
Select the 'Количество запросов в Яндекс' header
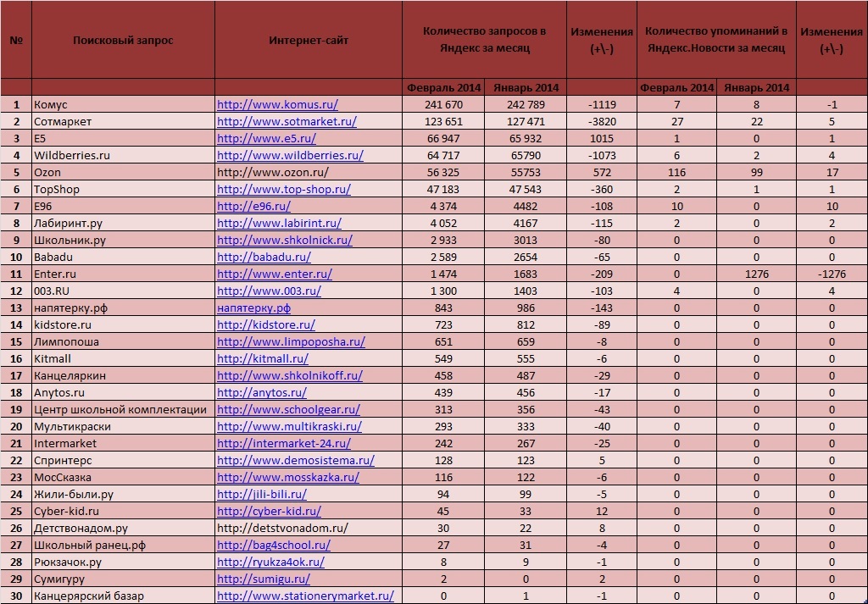click(484, 40)
